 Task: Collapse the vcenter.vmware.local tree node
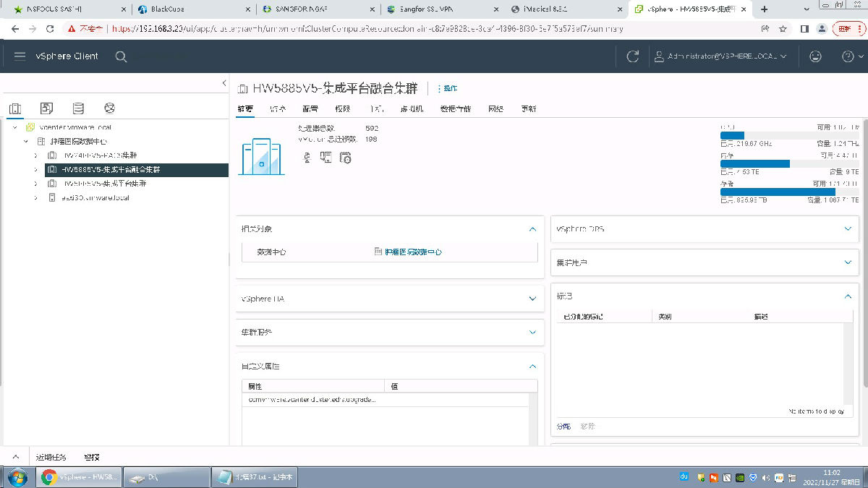14,127
